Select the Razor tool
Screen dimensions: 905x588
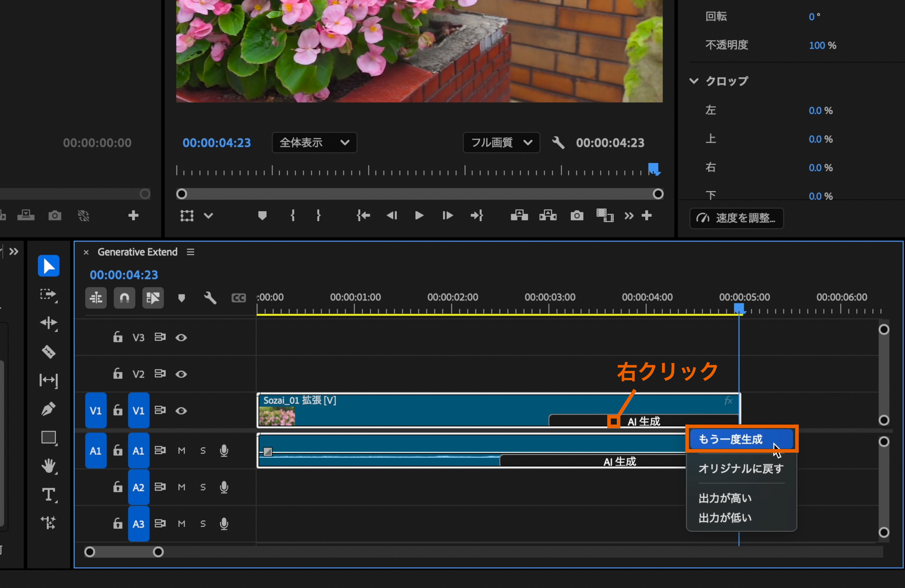point(49,351)
